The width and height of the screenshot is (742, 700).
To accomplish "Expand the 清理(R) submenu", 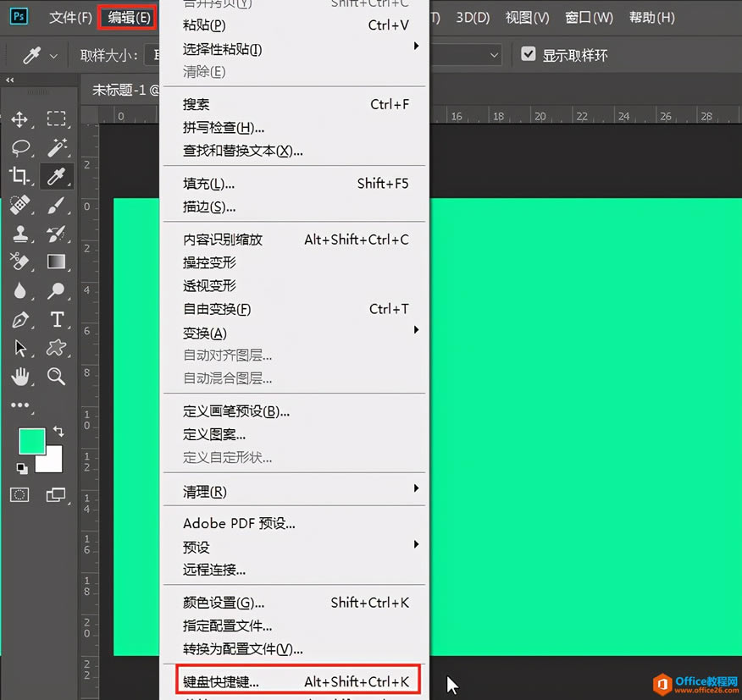I will (x=294, y=492).
